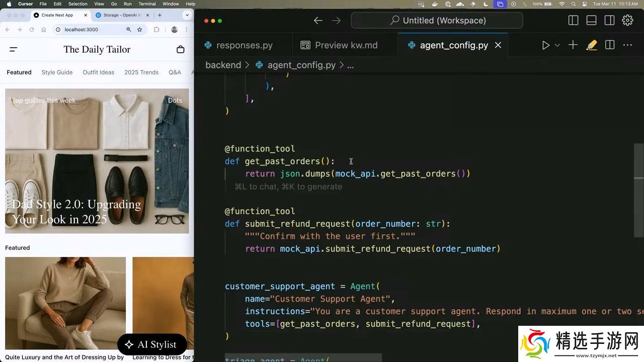Click the plus icon in editor toolbar
644x362 pixels.
573,45
